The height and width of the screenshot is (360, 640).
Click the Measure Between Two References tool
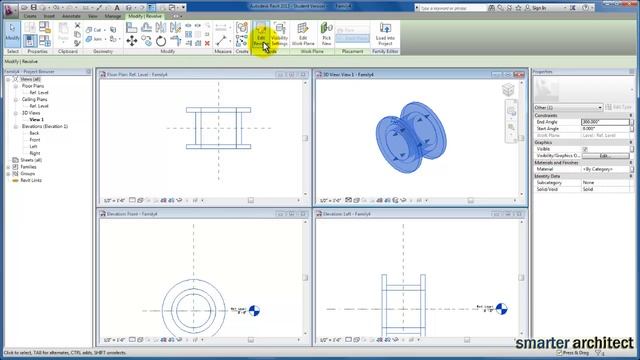pyautogui.click(x=221, y=41)
